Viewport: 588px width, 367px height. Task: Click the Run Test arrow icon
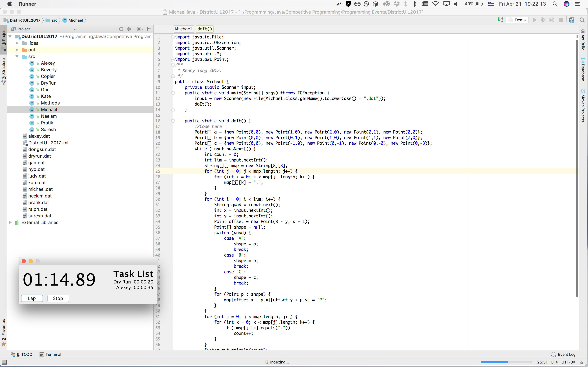coord(534,20)
